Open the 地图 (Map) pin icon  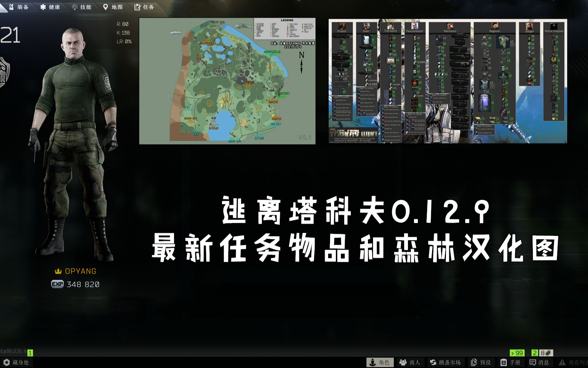106,6
